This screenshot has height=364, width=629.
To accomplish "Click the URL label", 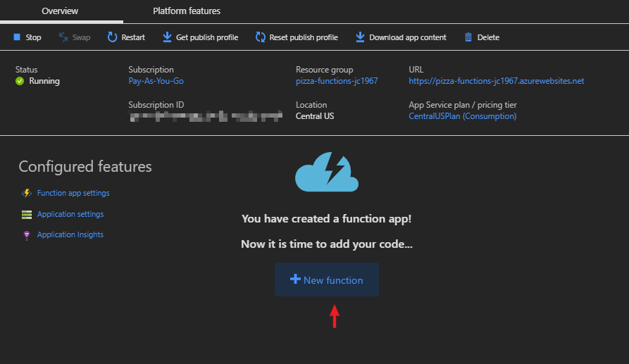I will (416, 70).
